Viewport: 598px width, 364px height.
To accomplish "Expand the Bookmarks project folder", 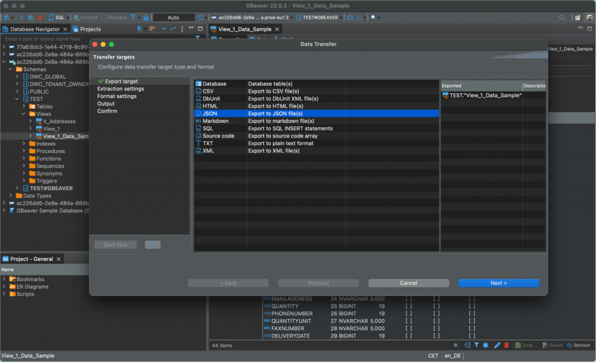I will tap(4, 279).
